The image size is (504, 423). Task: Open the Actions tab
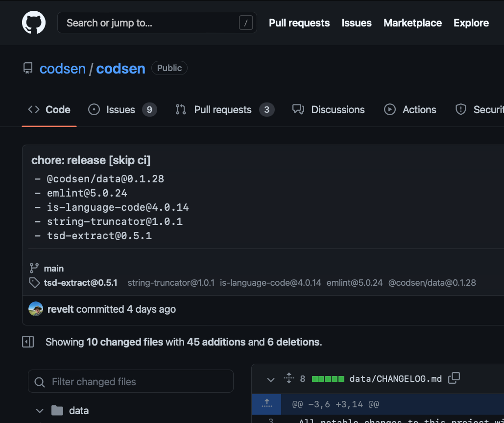(410, 110)
